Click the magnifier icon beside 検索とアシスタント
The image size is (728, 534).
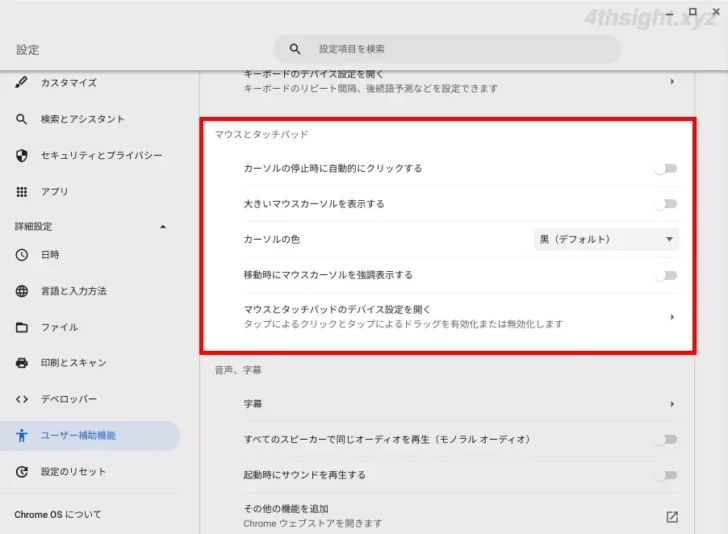[x=21, y=119]
